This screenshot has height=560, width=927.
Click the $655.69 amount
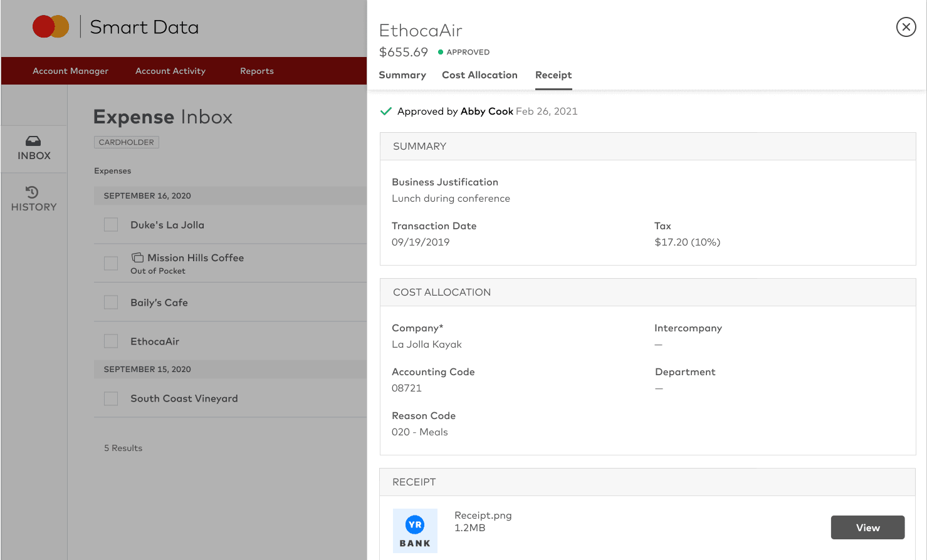(404, 52)
